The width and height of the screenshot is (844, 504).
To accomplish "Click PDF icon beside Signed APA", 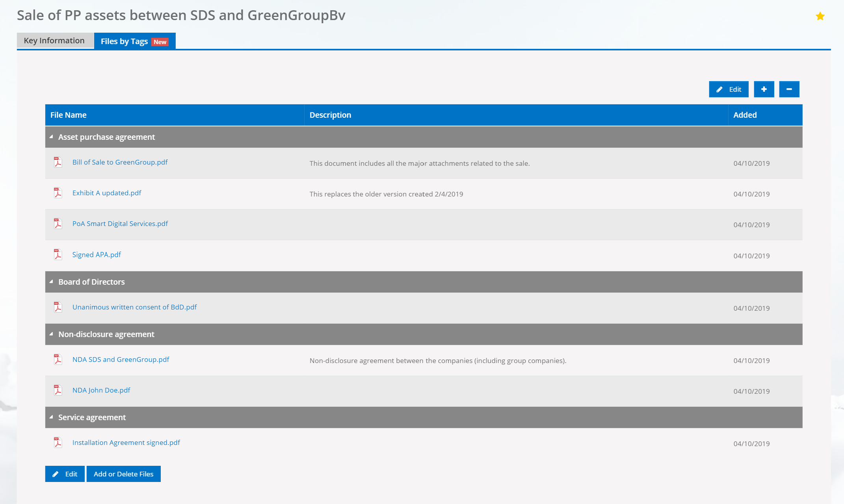I will pos(58,255).
